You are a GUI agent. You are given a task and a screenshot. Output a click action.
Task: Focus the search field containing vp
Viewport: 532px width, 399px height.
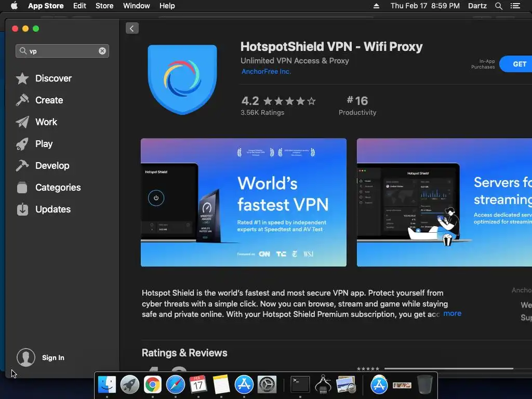[x=62, y=51]
